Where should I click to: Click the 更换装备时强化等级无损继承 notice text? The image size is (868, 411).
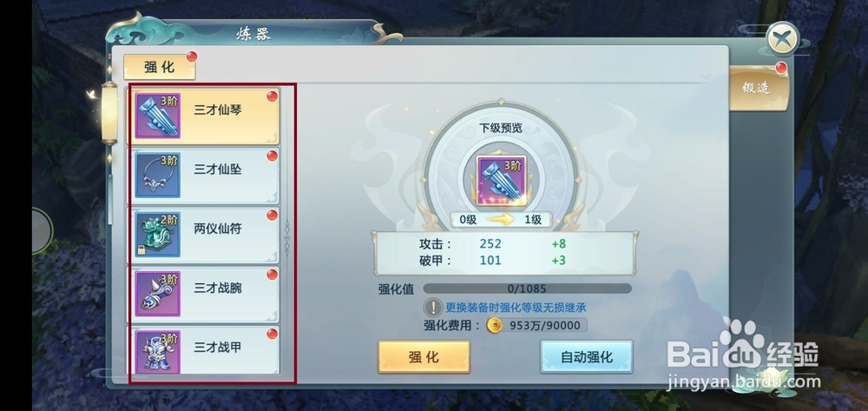coord(516,308)
